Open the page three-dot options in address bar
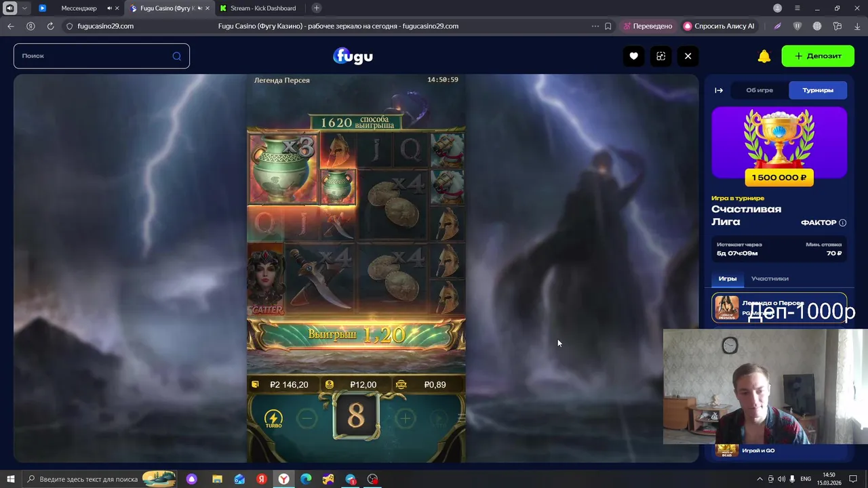Image resolution: width=868 pixels, height=488 pixels. 595,26
